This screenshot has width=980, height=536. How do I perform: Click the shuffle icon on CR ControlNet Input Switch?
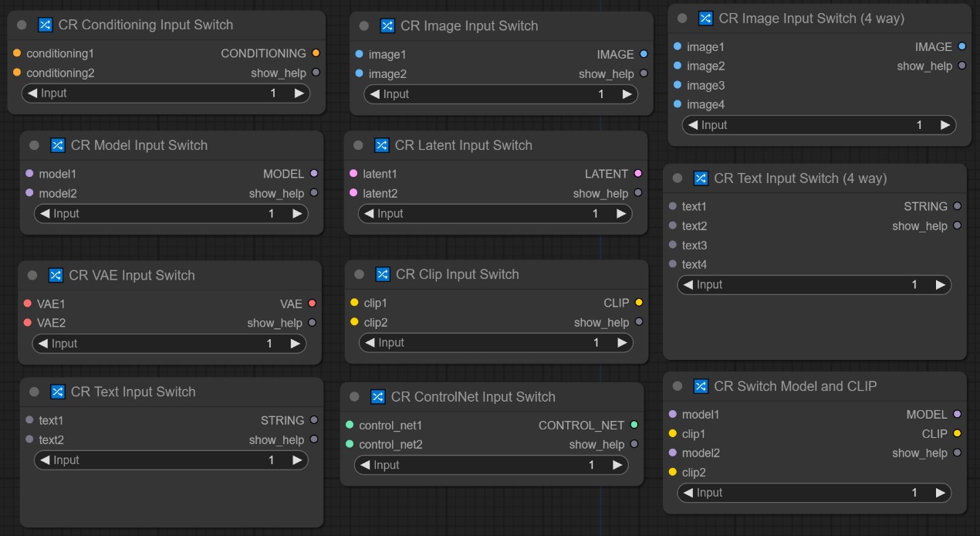tap(377, 397)
